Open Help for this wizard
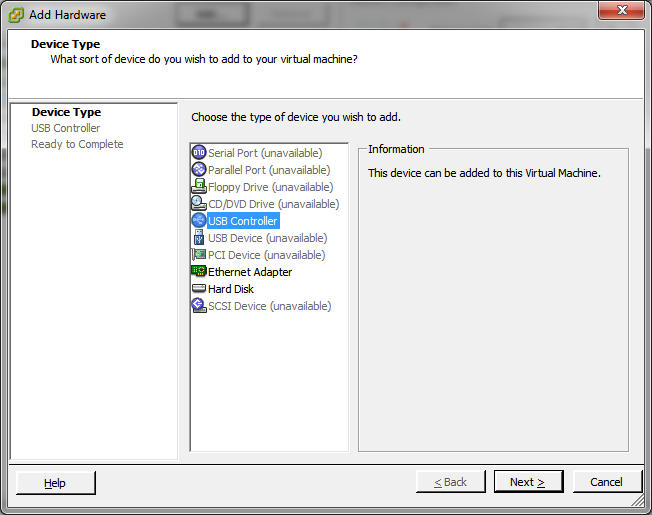The image size is (652, 515). [55, 483]
